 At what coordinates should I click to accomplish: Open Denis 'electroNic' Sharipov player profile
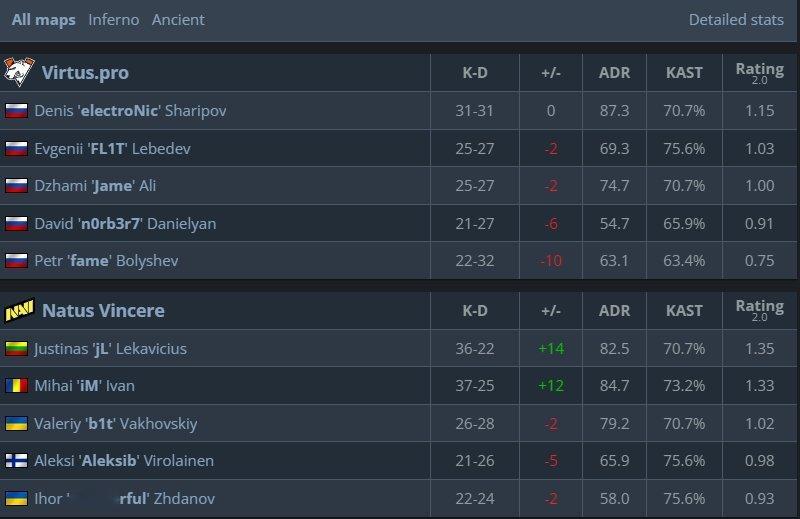coord(130,111)
